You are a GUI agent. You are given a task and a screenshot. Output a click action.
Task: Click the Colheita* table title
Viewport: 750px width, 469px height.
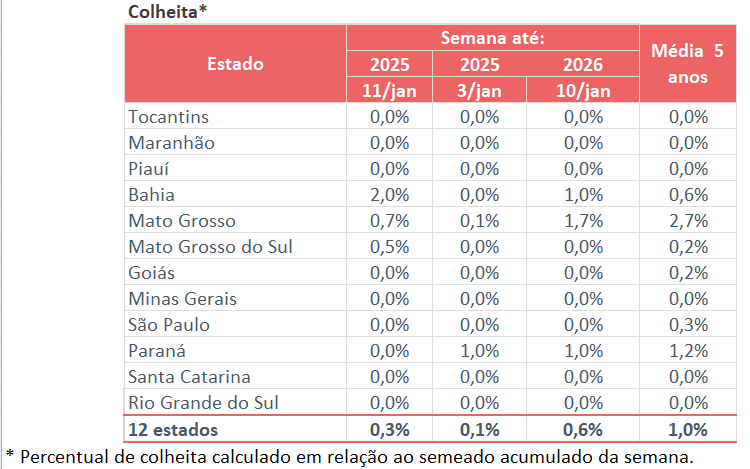click(x=166, y=12)
